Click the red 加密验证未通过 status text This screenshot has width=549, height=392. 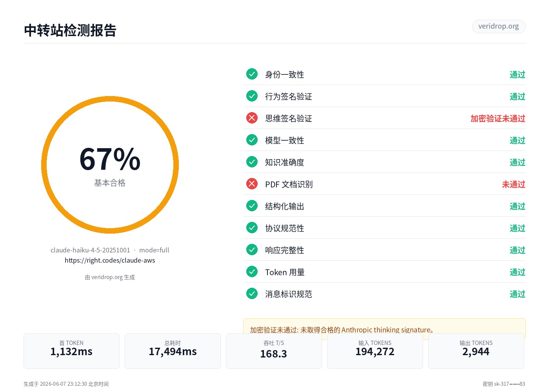[498, 118]
